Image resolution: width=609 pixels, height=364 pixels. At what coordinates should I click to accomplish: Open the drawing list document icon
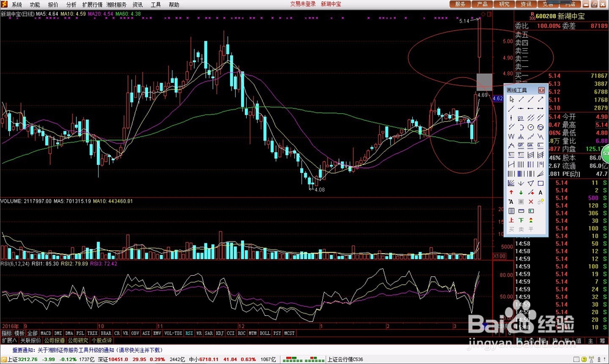pyautogui.click(x=511, y=211)
